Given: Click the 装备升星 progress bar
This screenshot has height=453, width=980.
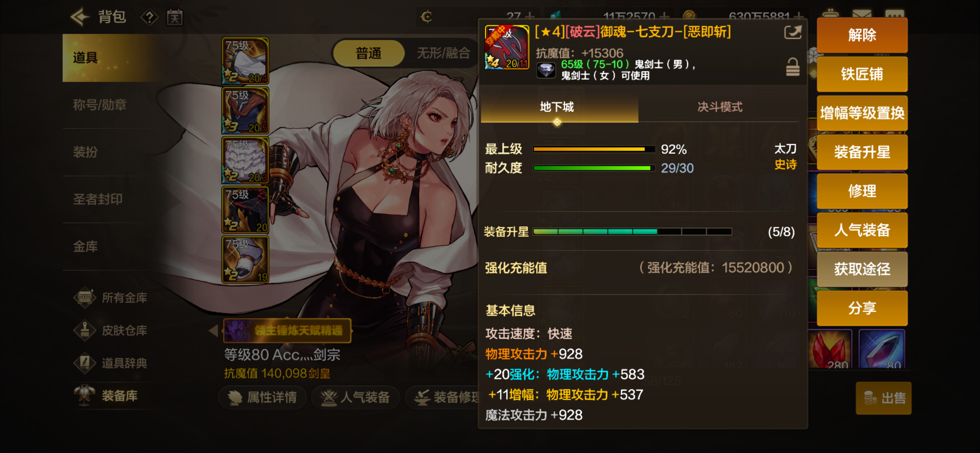Looking at the screenshot, I should tap(632, 232).
